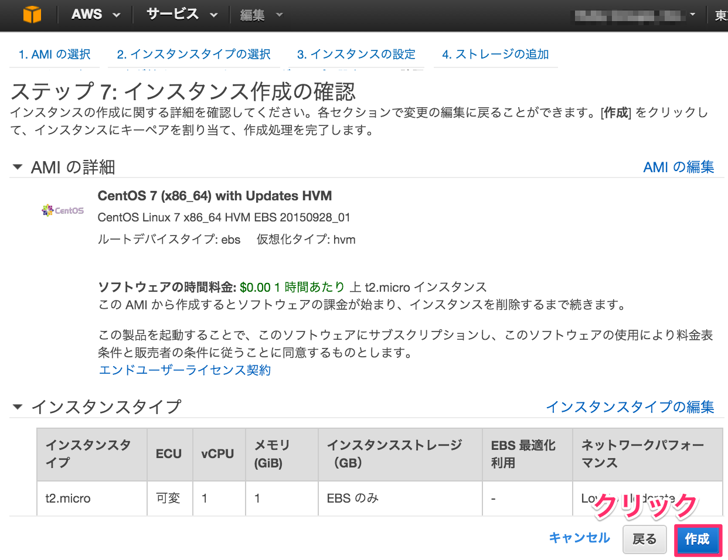Image resolution: width=728 pixels, height=560 pixels.
Task: Click the CentOS logo thumbnail
Action: click(x=63, y=210)
